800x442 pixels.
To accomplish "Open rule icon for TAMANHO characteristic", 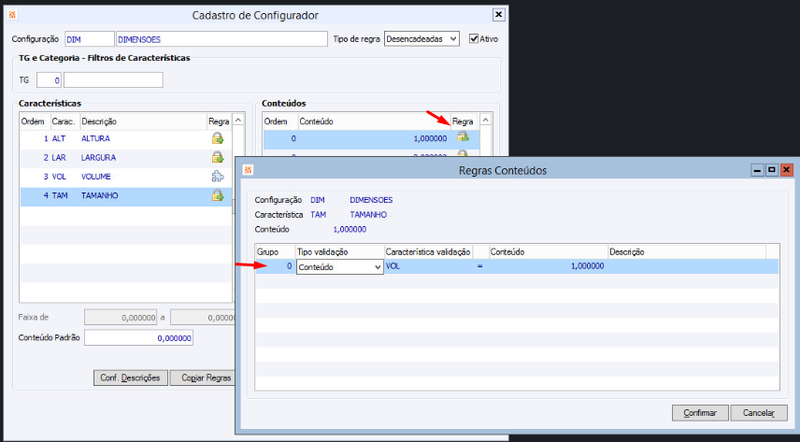I will [x=218, y=195].
